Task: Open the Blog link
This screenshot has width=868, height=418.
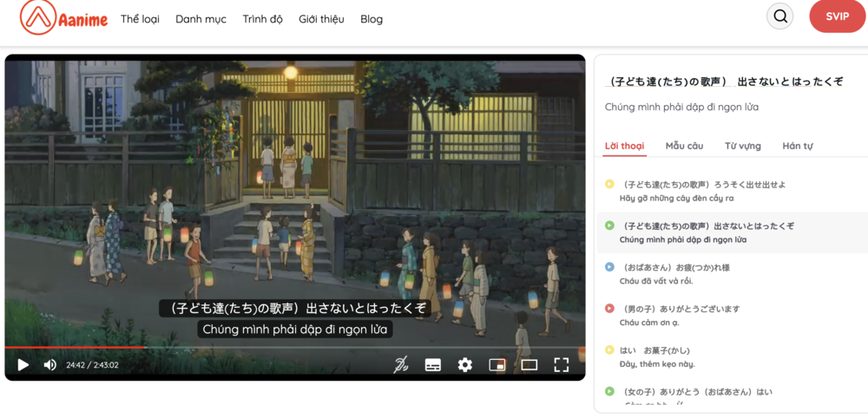Action: click(x=372, y=19)
